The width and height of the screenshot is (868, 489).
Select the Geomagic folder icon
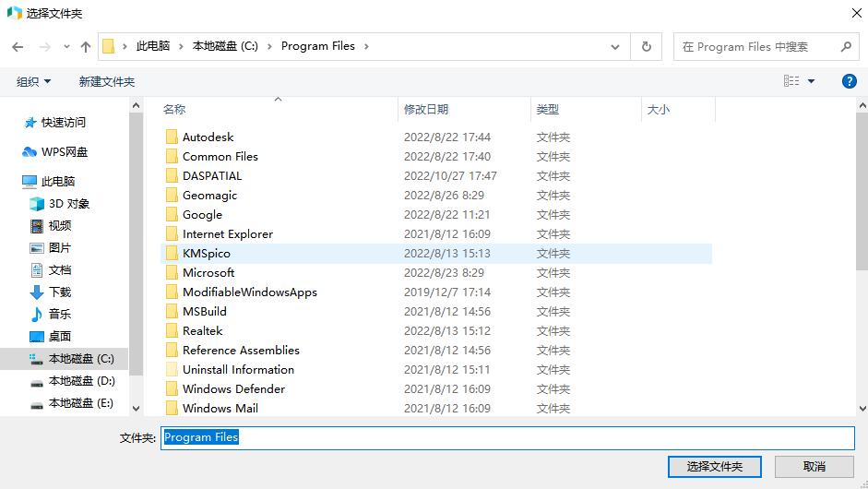coord(172,195)
